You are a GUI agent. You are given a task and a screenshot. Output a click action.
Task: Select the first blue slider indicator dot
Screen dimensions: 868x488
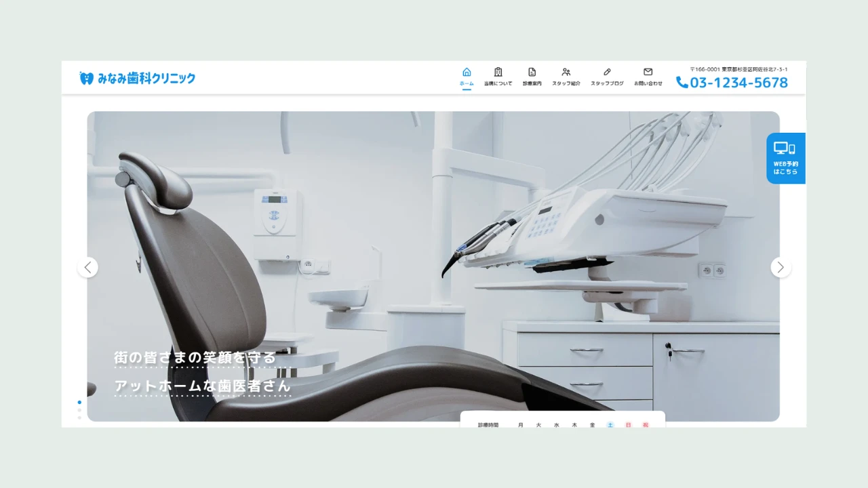(x=79, y=403)
